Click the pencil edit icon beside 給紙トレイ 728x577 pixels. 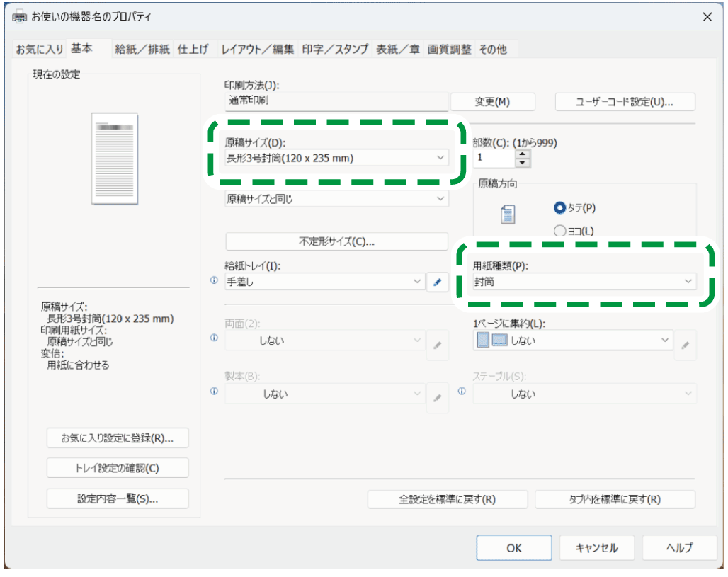tap(437, 282)
